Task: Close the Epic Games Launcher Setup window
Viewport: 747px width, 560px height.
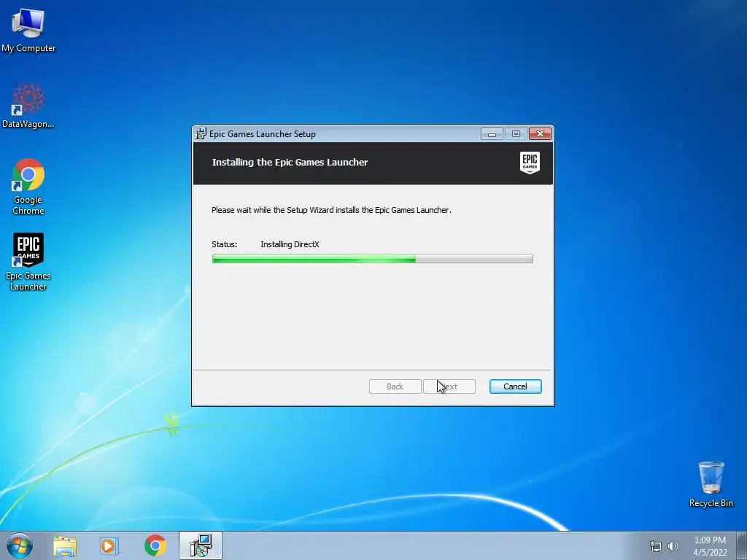Action: pos(541,134)
